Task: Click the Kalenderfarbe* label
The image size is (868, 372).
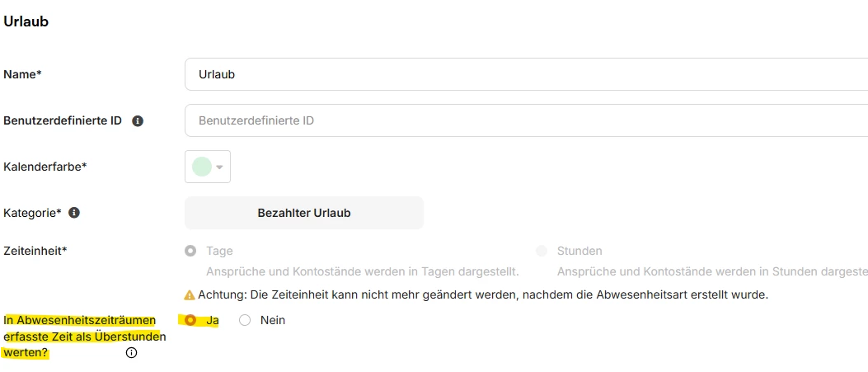Action: tap(45, 167)
